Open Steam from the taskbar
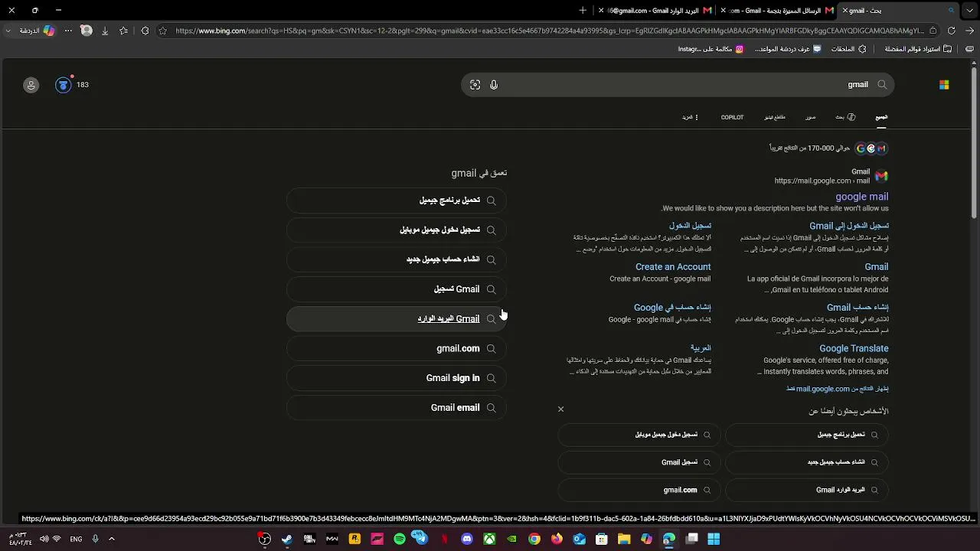The height and width of the screenshot is (551, 980). click(x=286, y=539)
